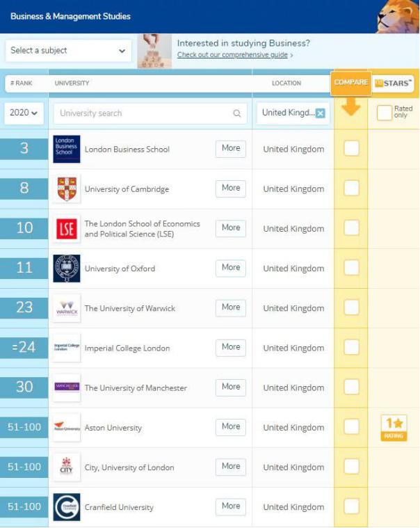Click the Aston University logo
Image resolution: width=420 pixels, height=528 pixels.
[x=67, y=427]
